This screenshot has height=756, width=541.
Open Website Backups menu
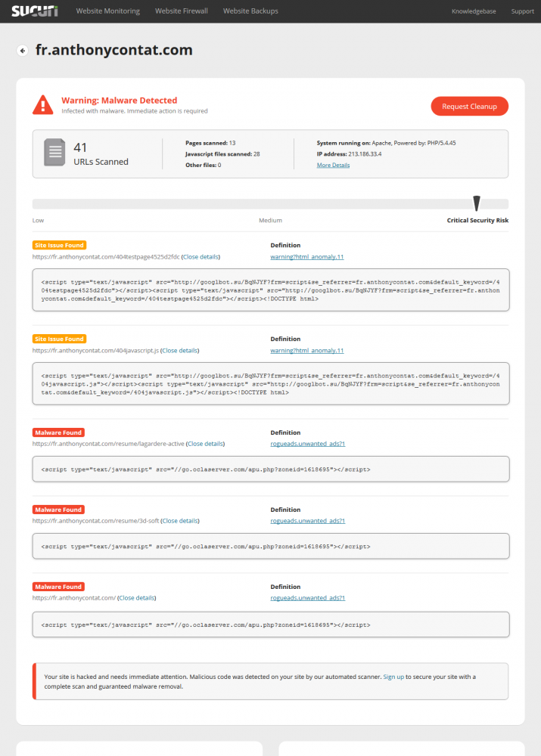250,11
